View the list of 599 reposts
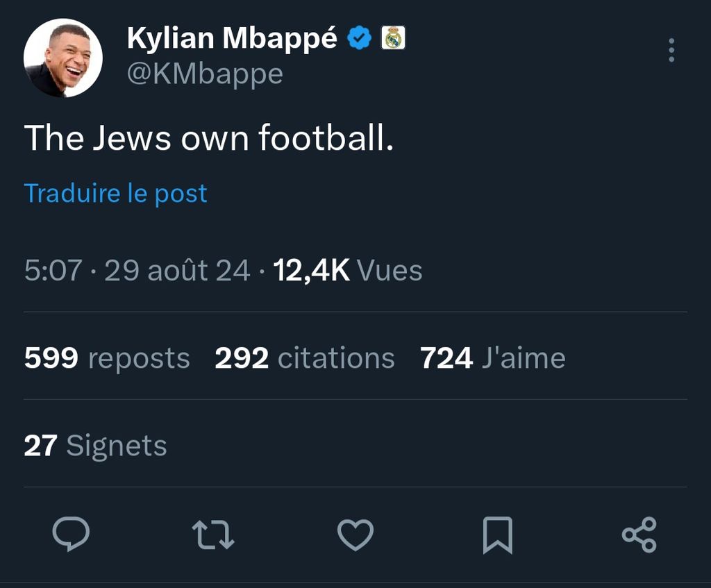 coord(107,358)
